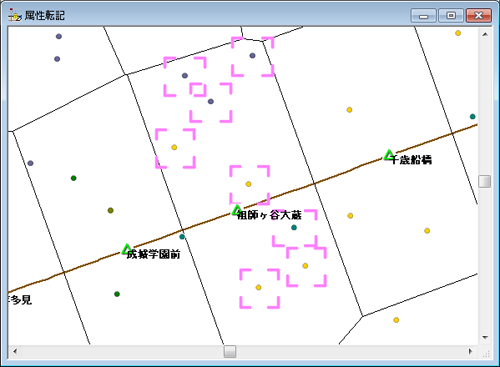
Task: Click the vertical scrollbar up arrow
Action: coord(485,34)
